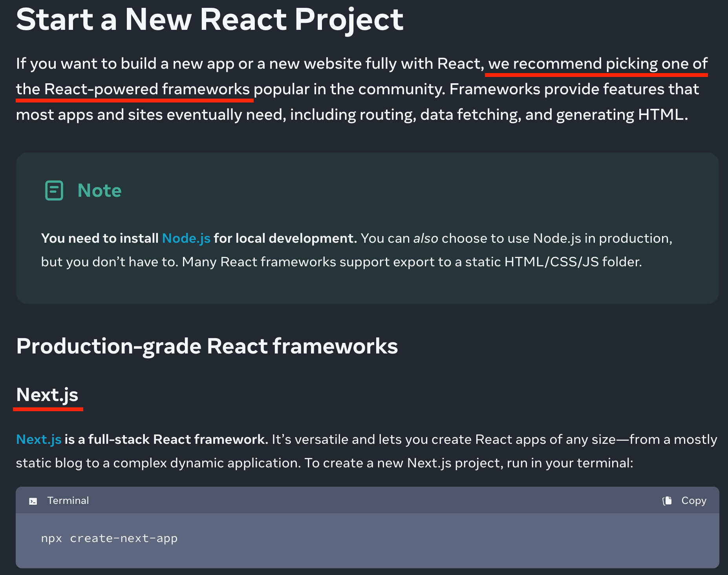The width and height of the screenshot is (728, 575).
Task: Click the 'Start a New React Project' title
Action: click(x=210, y=20)
